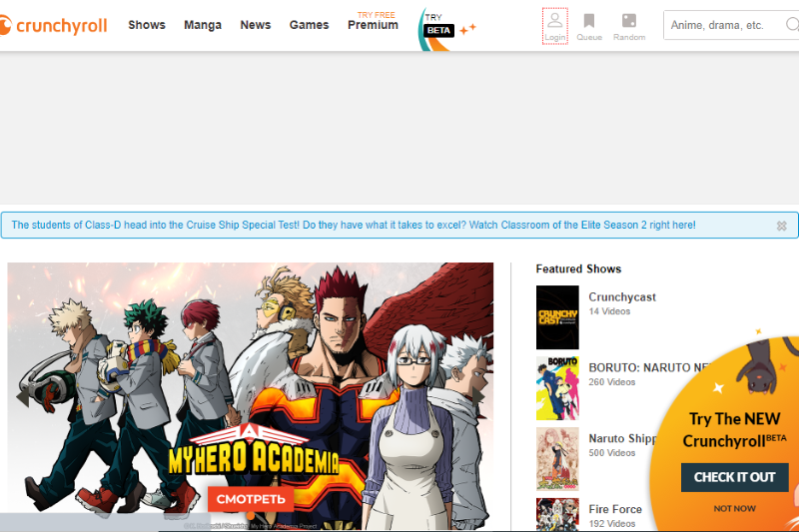
Task: Open the Fire Force thumbnail
Action: pyautogui.click(x=557, y=514)
